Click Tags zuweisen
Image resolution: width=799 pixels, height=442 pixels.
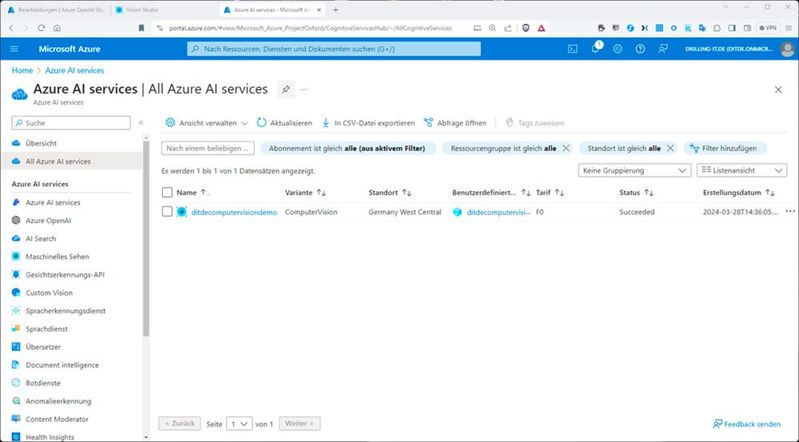535,123
